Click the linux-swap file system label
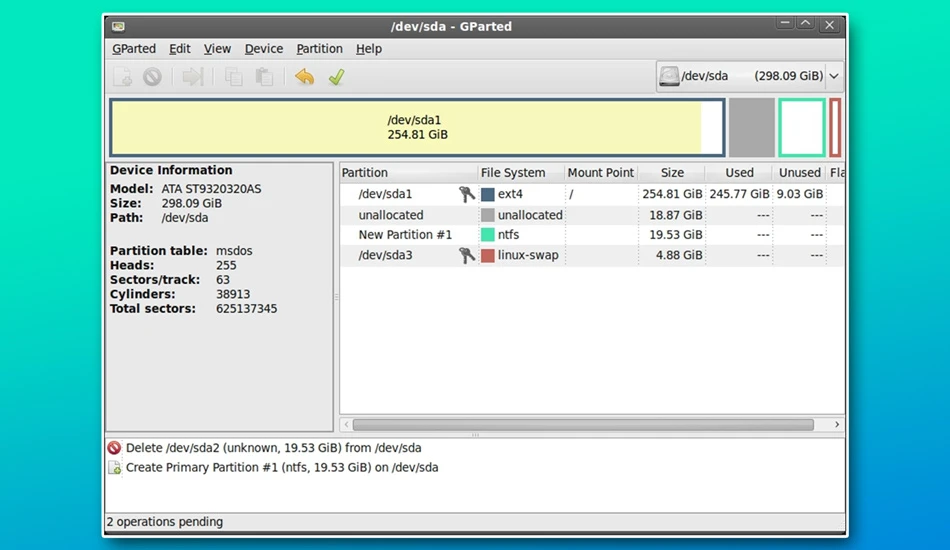This screenshot has height=550, width=950. point(528,255)
